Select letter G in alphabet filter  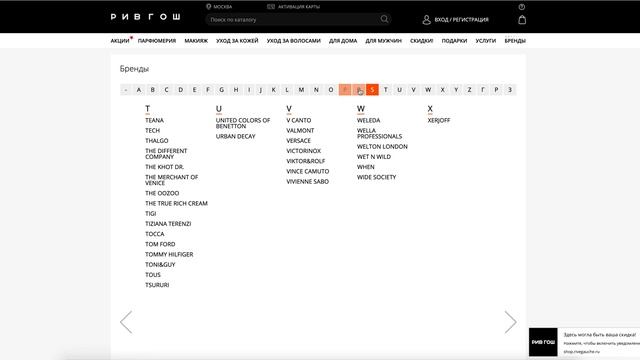point(222,90)
